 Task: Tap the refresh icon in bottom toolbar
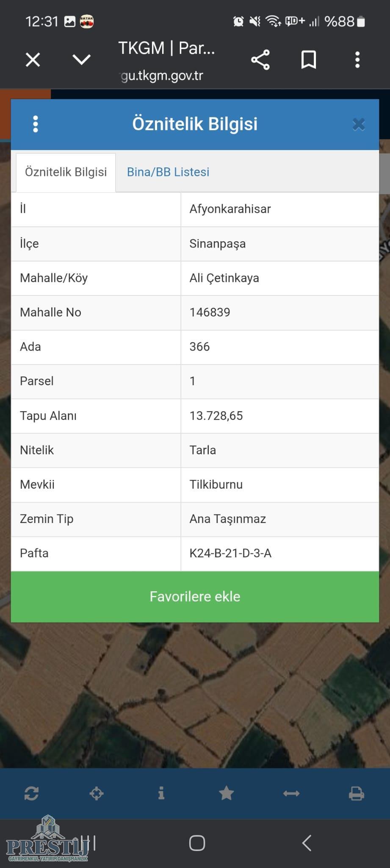click(x=32, y=793)
